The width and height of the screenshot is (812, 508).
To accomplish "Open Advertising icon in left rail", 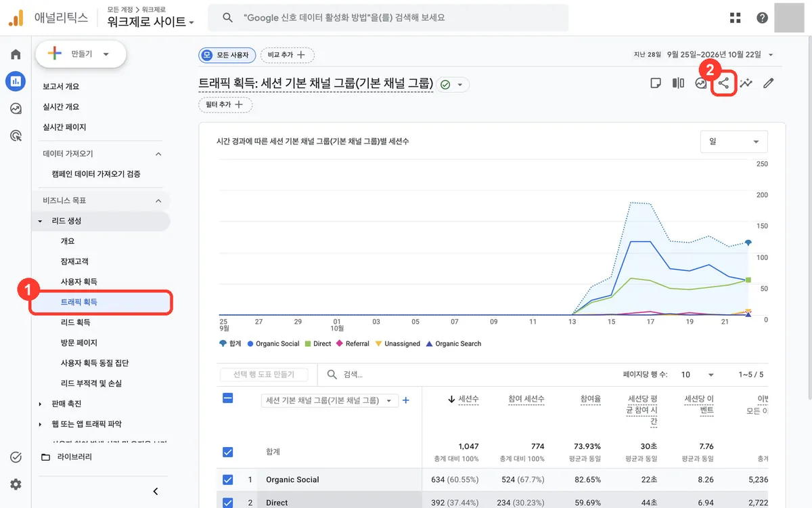I will (x=16, y=135).
